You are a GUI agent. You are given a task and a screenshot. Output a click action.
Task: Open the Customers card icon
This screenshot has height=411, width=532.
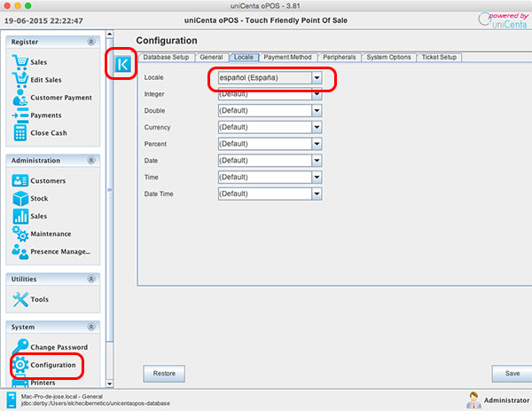click(x=20, y=181)
